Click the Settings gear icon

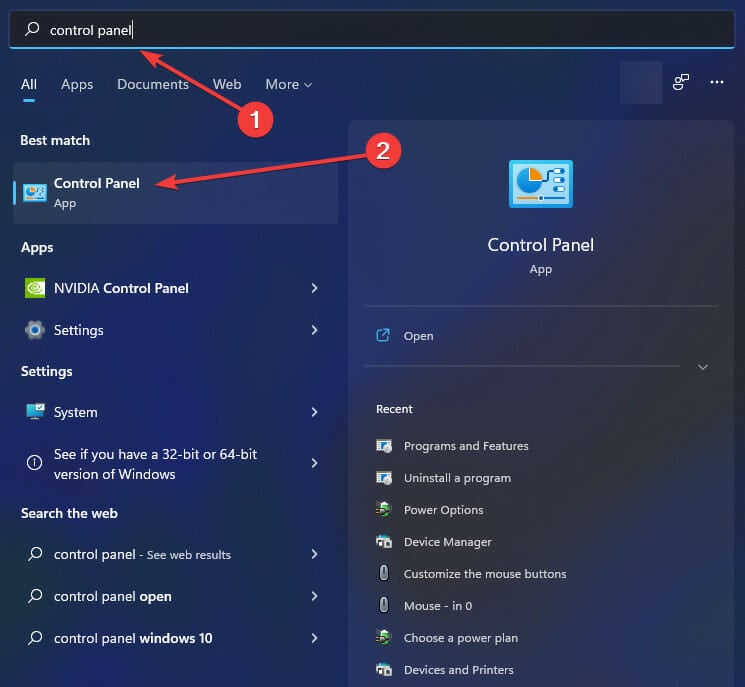[x=35, y=330]
